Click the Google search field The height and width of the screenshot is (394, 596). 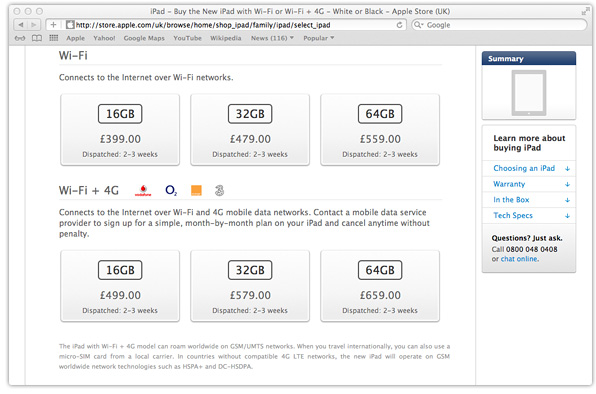click(499, 25)
